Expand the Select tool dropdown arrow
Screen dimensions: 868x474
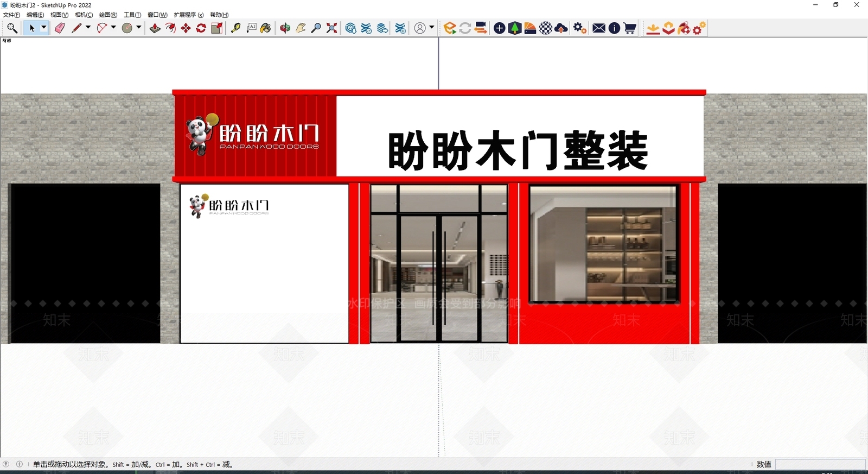[x=44, y=28]
